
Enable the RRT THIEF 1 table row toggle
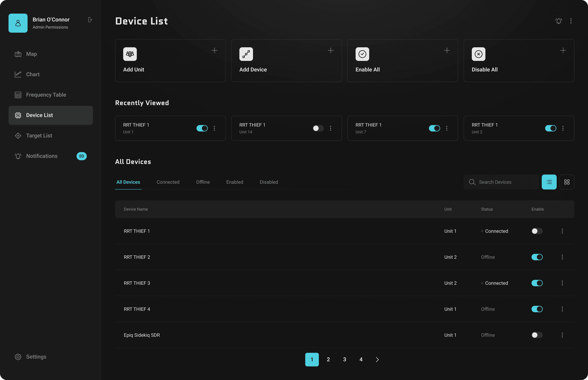tap(537, 231)
